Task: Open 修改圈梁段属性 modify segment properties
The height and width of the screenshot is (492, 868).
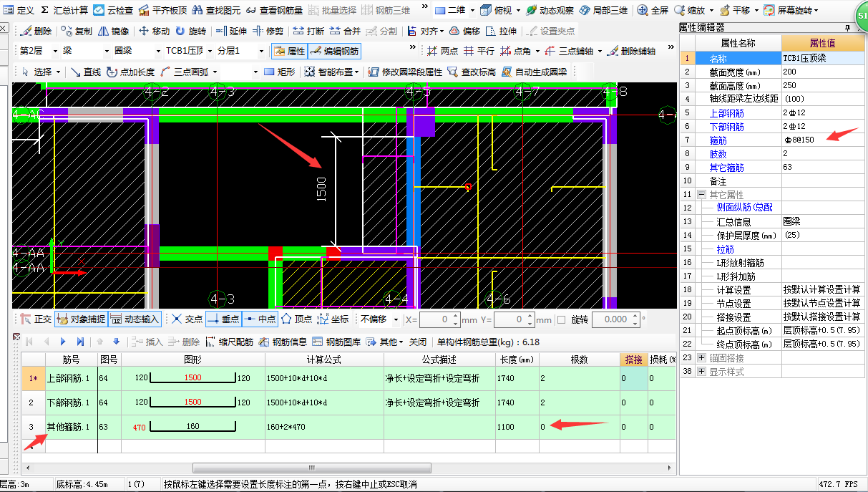Action: [406, 72]
